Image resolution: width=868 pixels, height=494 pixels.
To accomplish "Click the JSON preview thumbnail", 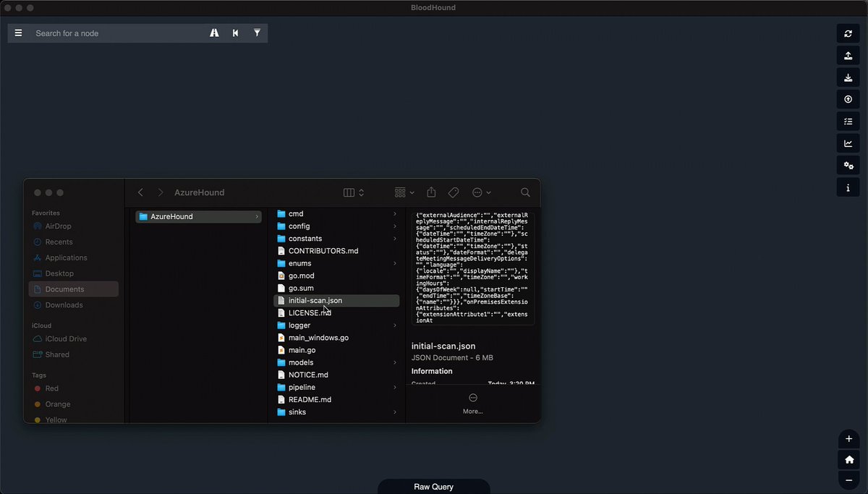I will 473,268.
